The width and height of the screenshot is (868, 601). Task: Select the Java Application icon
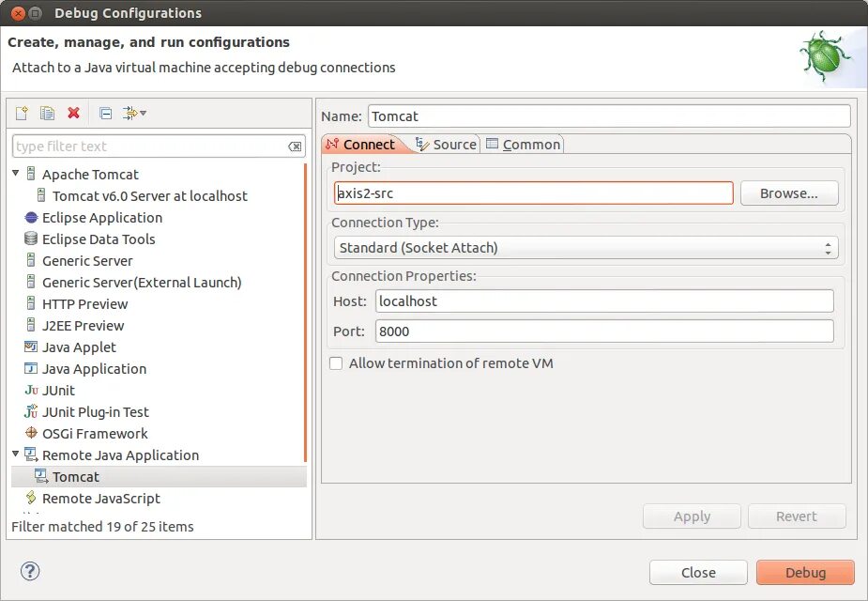click(x=31, y=368)
